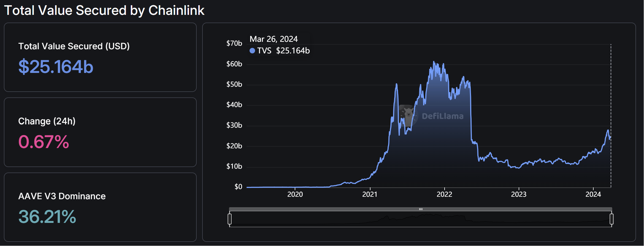Click the left handle of the range slider

[x=230, y=219]
